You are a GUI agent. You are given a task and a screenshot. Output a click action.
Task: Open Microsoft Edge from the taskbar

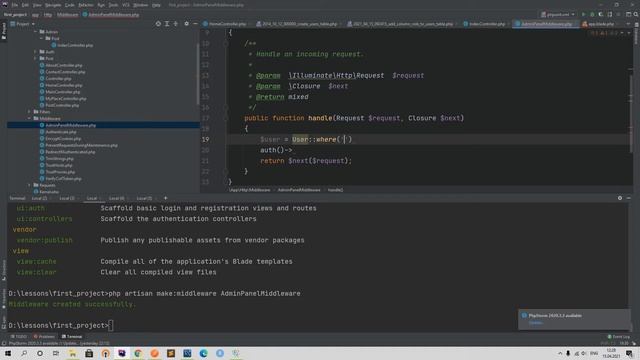pos(203,353)
